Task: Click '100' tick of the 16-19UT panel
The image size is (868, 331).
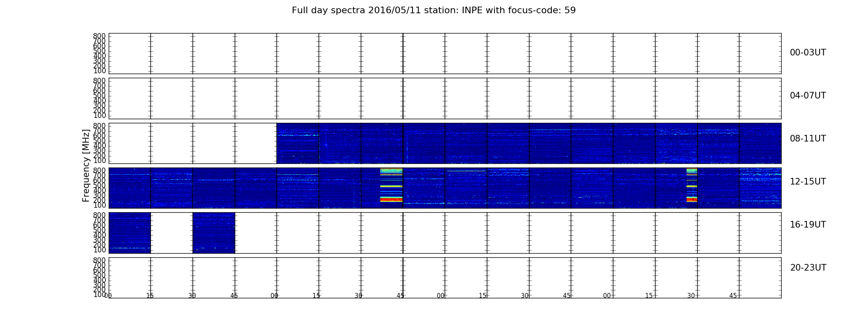Action: pos(99,250)
